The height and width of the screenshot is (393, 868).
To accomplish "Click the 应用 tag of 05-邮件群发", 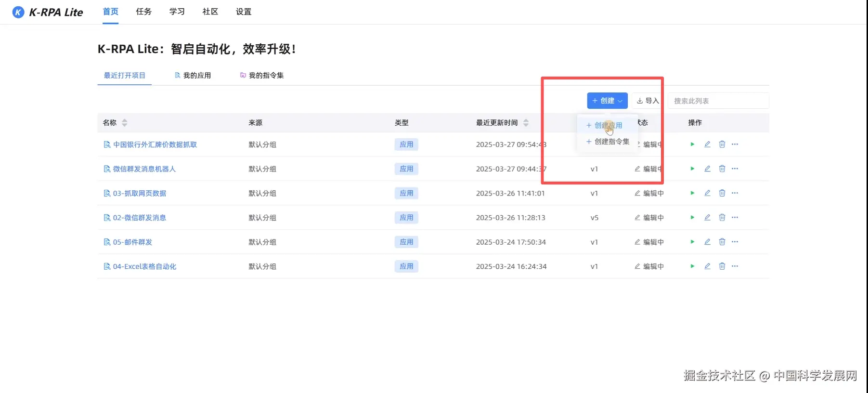I will [x=406, y=242].
